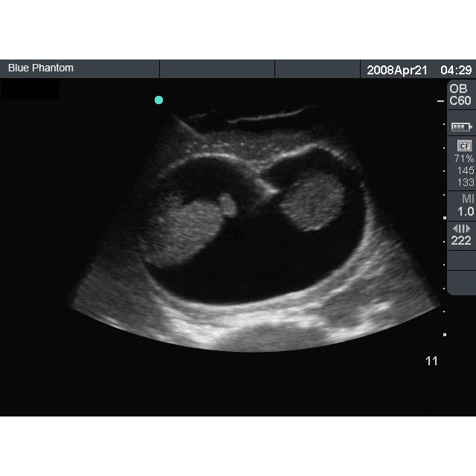Image resolution: width=476 pixels, height=476 pixels.
Task: Click the depth value 11
Action: [431, 361]
